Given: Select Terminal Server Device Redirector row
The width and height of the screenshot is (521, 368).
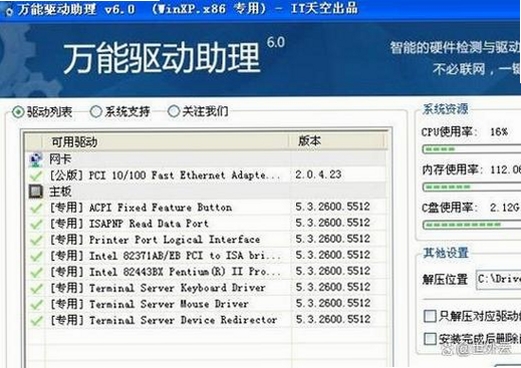Looking at the screenshot, I should pos(207,320).
